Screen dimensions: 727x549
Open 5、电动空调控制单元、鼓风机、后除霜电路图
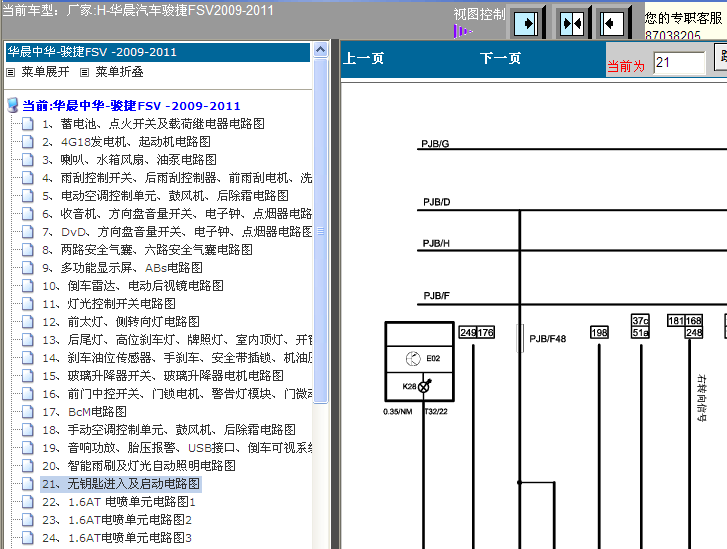[165, 196]
